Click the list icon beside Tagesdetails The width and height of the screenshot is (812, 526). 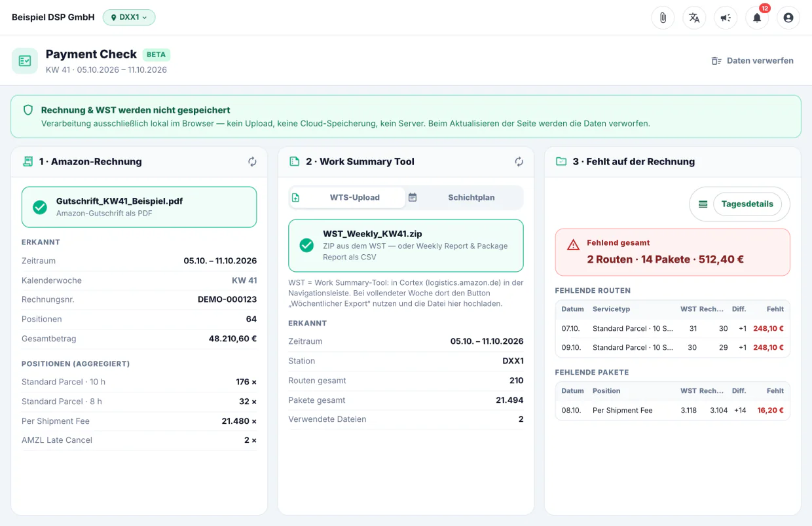[703, 204]
